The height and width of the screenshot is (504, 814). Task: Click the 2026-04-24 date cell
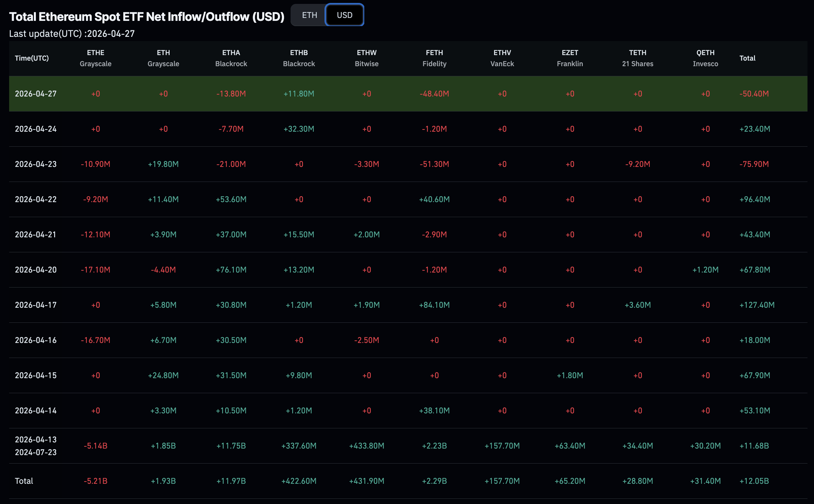coord(36,129)
